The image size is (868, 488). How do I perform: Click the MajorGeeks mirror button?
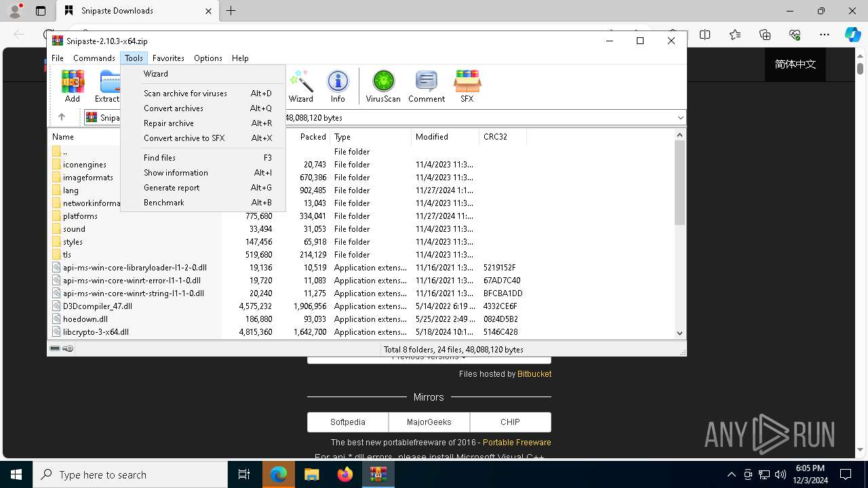[429, 422]
